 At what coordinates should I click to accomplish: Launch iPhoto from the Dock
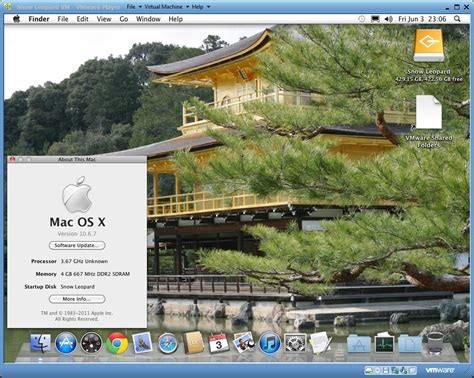[244, 343]
